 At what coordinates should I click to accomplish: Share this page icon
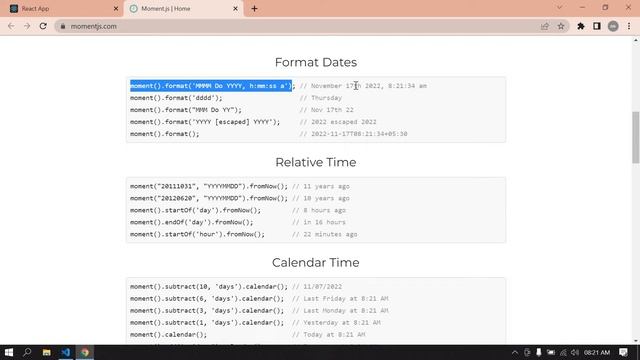[545, 26]
